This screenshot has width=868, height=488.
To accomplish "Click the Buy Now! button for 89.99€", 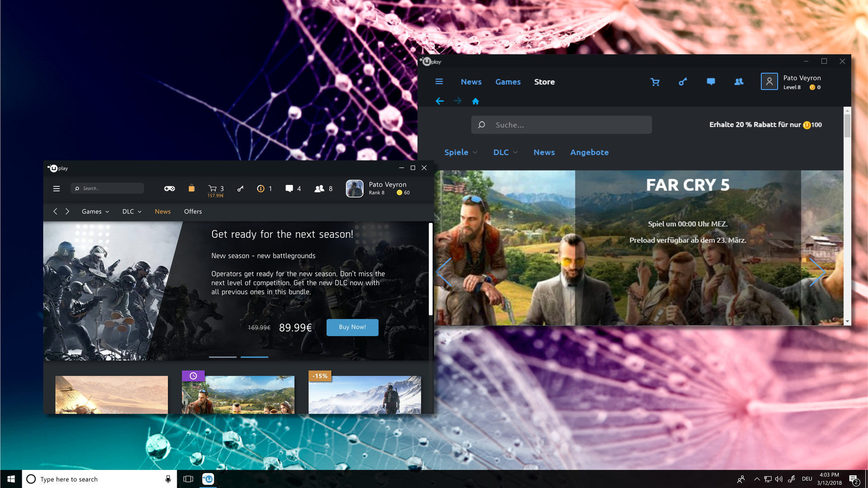I will (352, 327).
